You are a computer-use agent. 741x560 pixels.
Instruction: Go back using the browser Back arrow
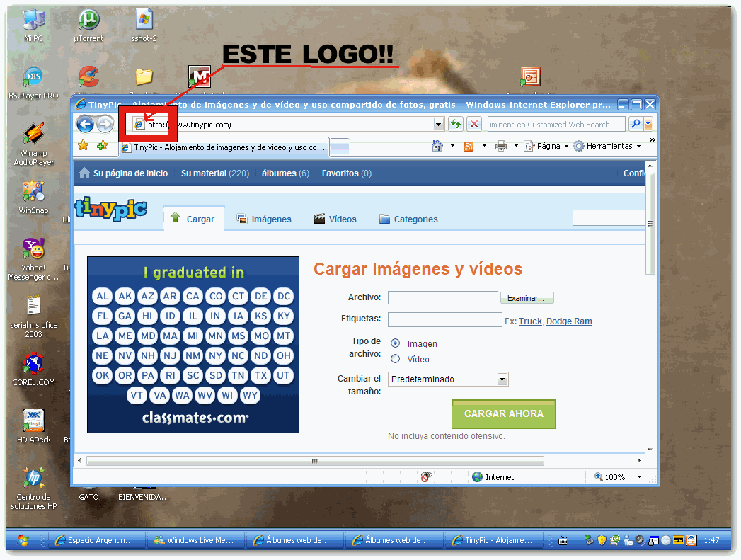pos(86,125)
